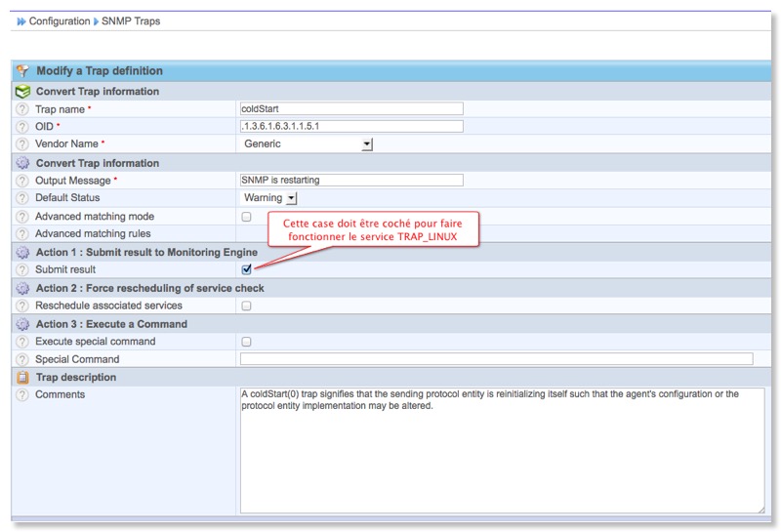
Task: Click help icon beside Comments label
Action: [22, 395]
